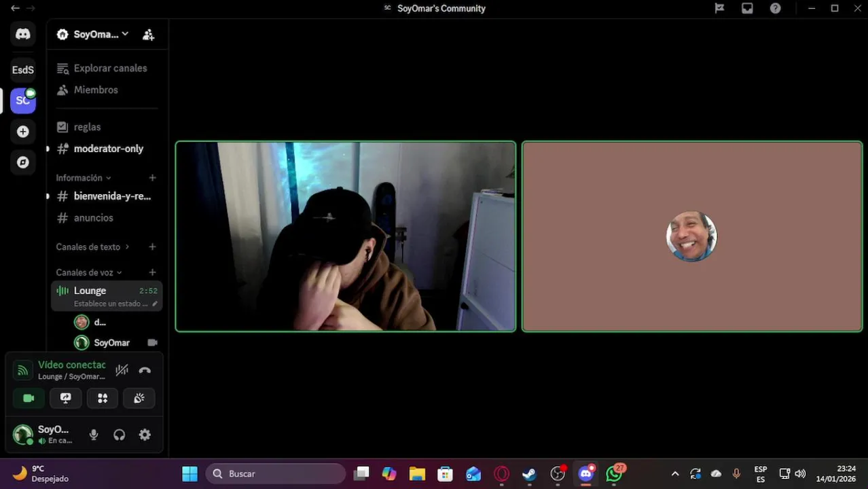Open user settings gear
The height and width of the screenshot is (489, 868).
coord(145,435)
